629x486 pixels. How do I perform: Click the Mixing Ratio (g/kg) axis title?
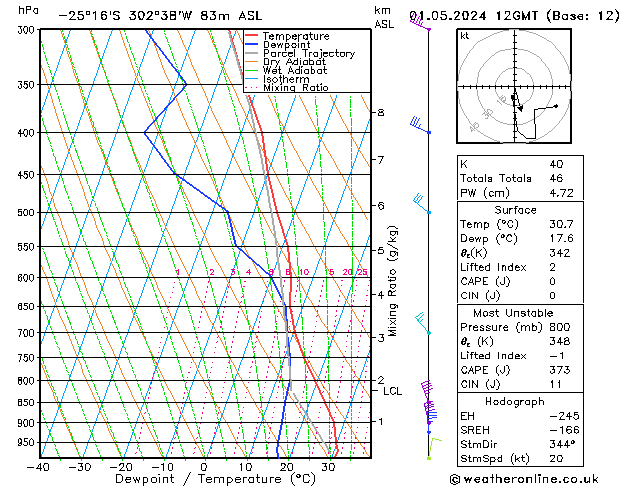(x=392, y=281)
